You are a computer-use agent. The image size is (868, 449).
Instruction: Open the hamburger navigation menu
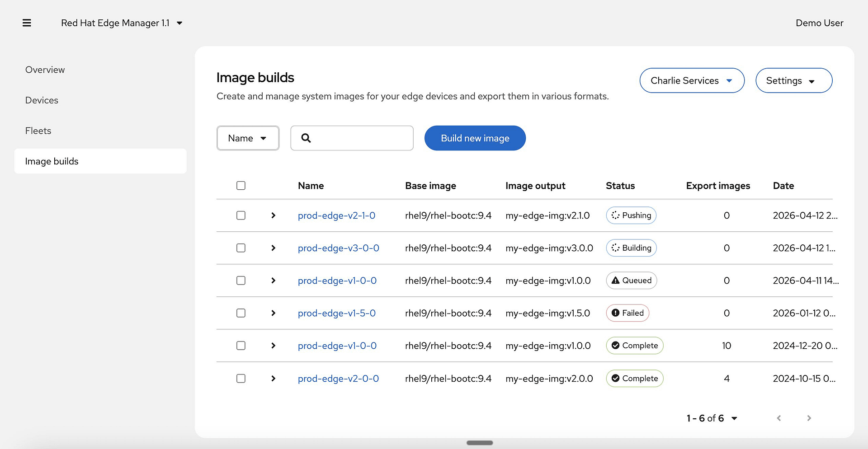(x=27, y=23)
